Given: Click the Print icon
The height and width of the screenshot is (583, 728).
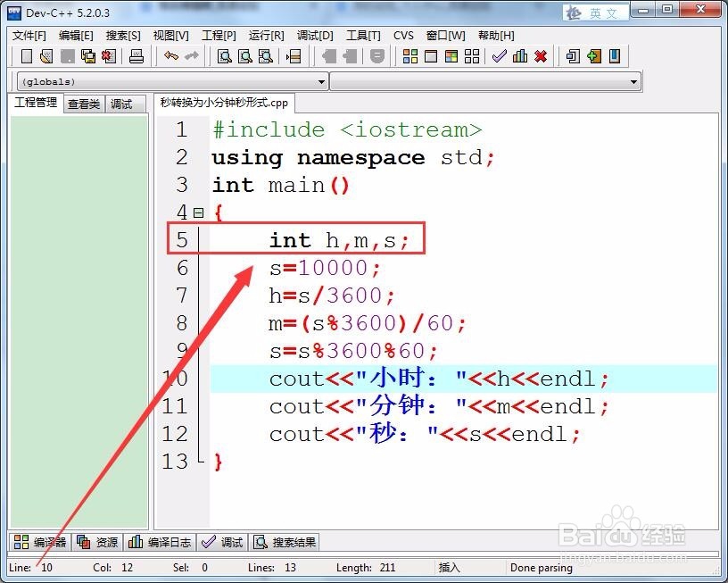Looking at the screenshot, I should [x=136, y=55].
